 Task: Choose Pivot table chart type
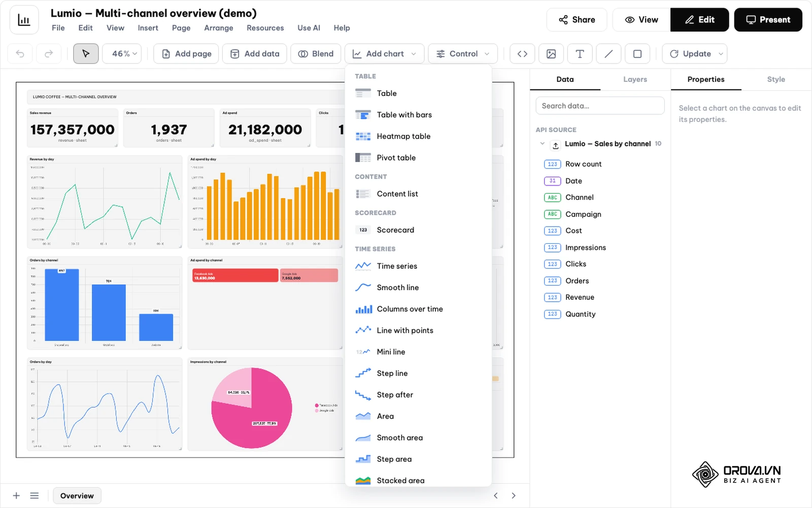coord(418,157)
